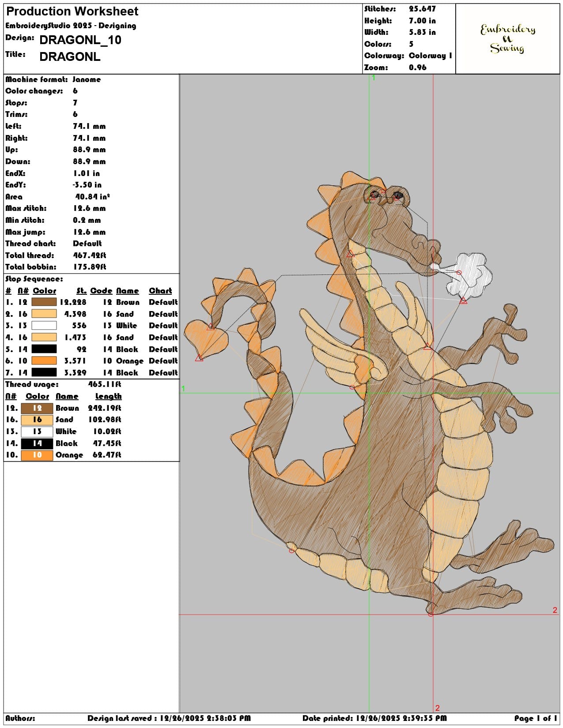Click the White color swatch in stop 3
The height and width of the screenshot is (728, 563).
pyautogui.click(x=44, y=326)
